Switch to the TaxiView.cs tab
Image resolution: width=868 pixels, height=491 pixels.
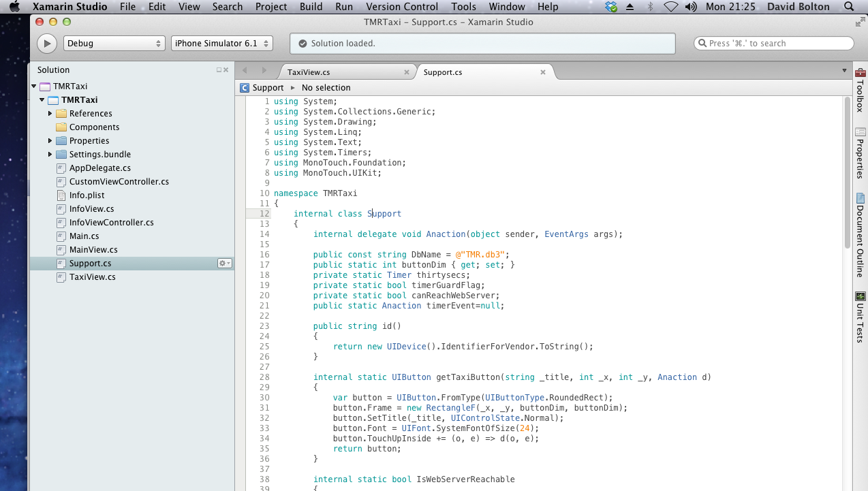pyautogui.click(x=309, y=72)
